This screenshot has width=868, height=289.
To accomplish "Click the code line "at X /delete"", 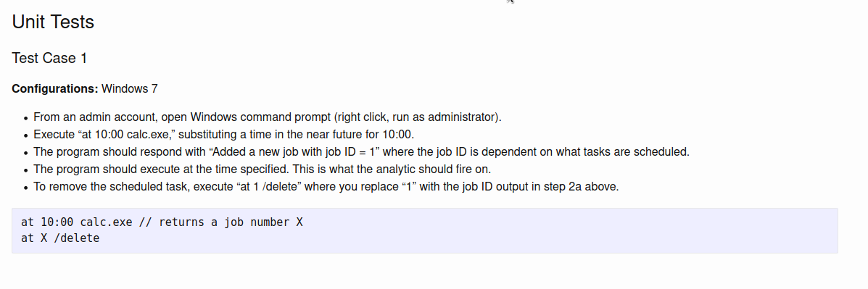I will [x=60, y=239].
